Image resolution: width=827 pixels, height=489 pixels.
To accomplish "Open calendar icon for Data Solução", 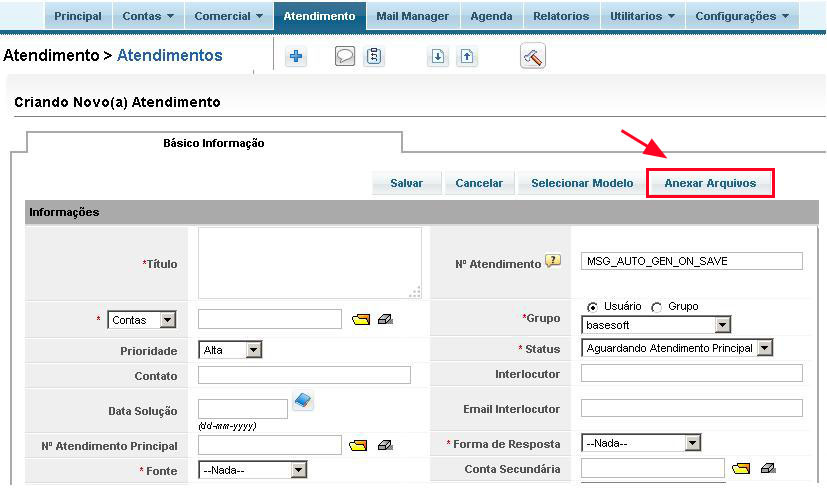I will pos(303,401).
